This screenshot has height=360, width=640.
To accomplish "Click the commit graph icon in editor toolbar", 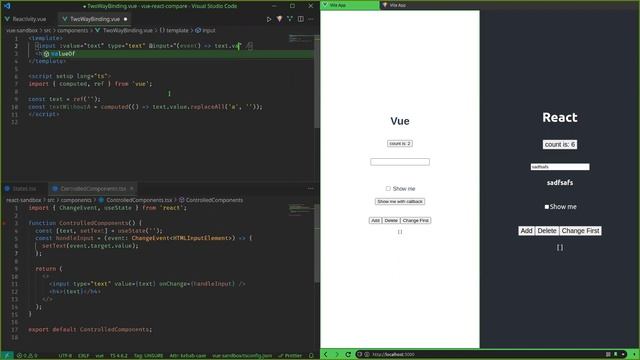I will (x=290, y=19).
